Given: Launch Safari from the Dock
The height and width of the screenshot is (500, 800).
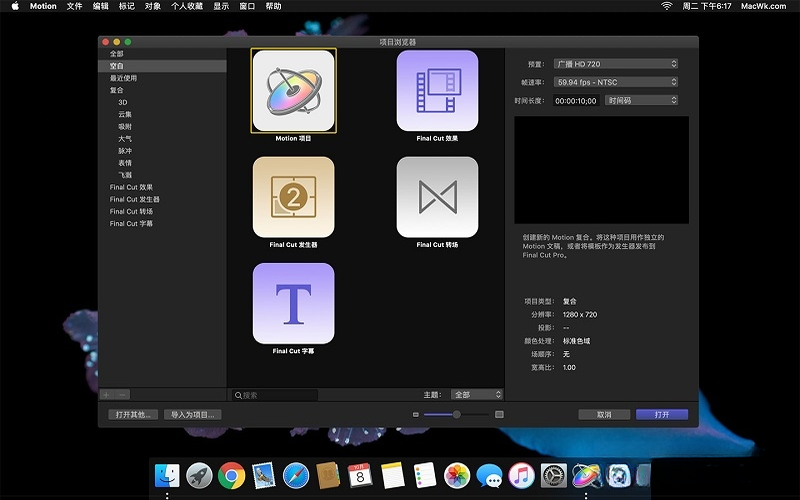Looking at the screenshot, I should pos(296,476).
